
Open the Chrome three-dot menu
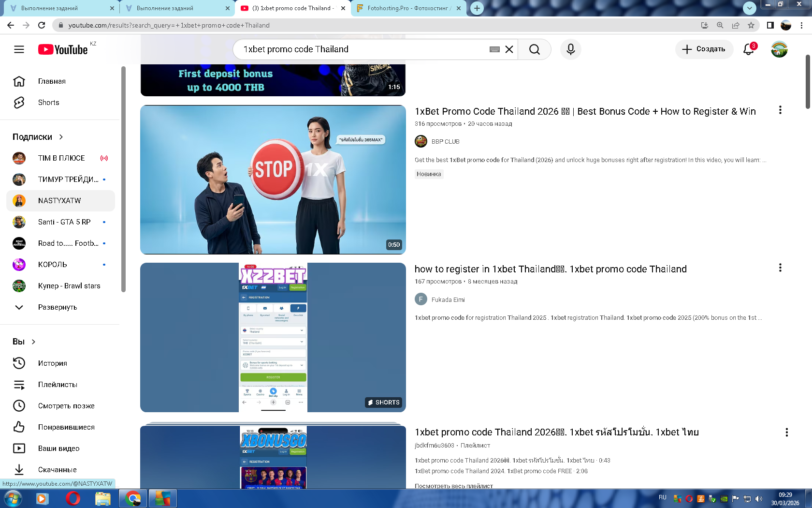pos(802,25)
